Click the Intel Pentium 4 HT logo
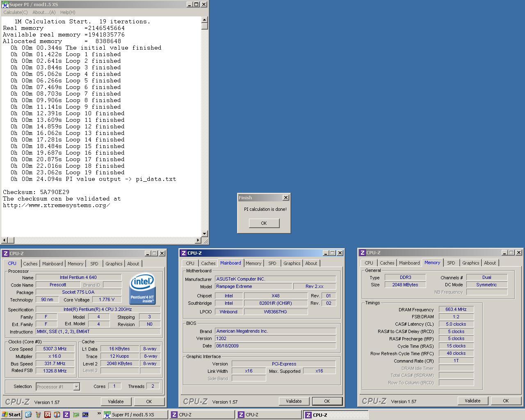525x420 pixels. [x=142, y=290]
